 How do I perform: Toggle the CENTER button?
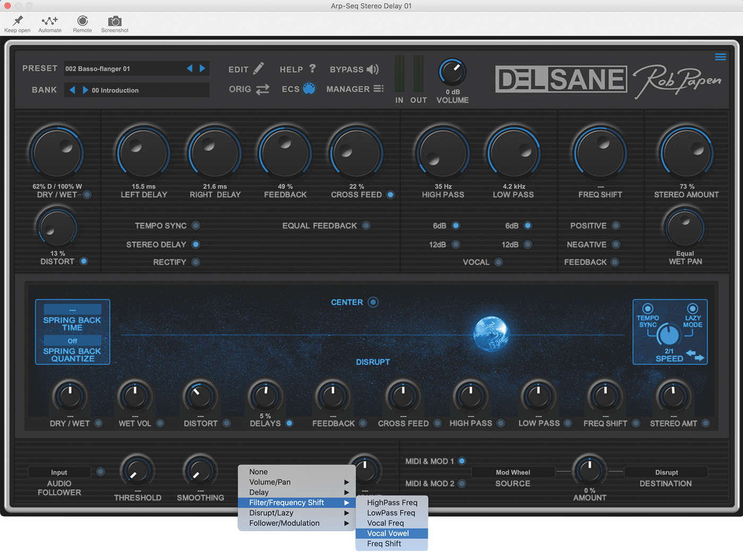pyautogui.click(x=373, y=302)
